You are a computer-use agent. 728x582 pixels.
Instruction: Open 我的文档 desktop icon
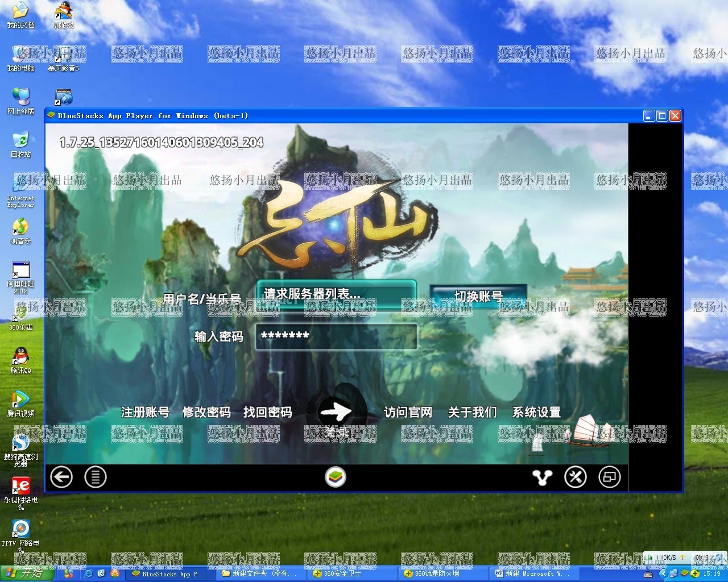click(20, 15)
